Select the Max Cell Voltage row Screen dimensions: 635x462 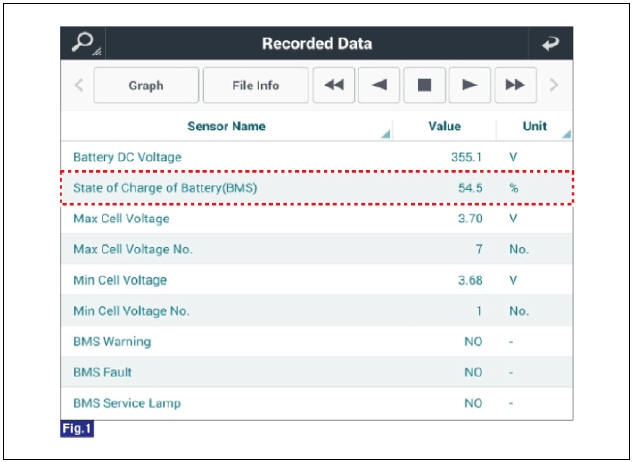pos(317,219)
